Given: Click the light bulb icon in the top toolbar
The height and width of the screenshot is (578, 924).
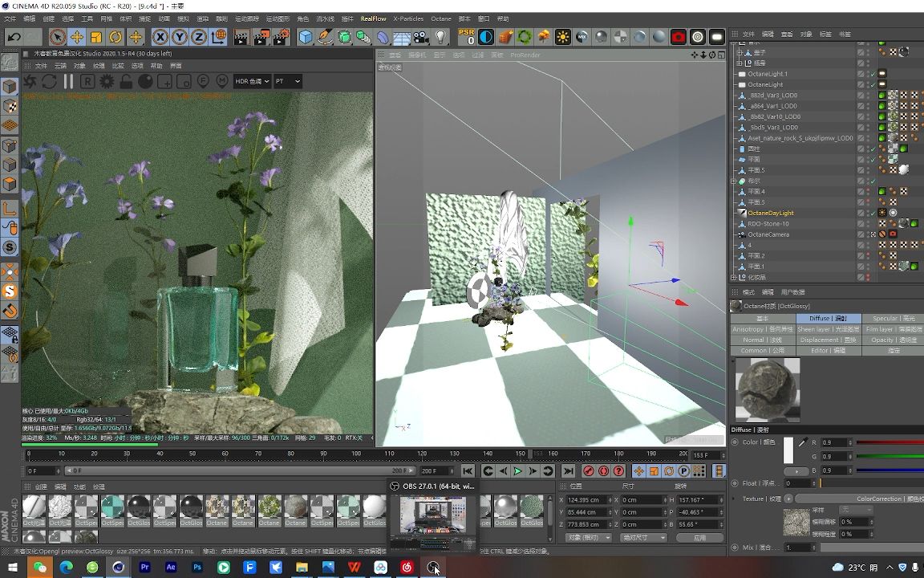Looking at the screenshot, I should [440, 35].
